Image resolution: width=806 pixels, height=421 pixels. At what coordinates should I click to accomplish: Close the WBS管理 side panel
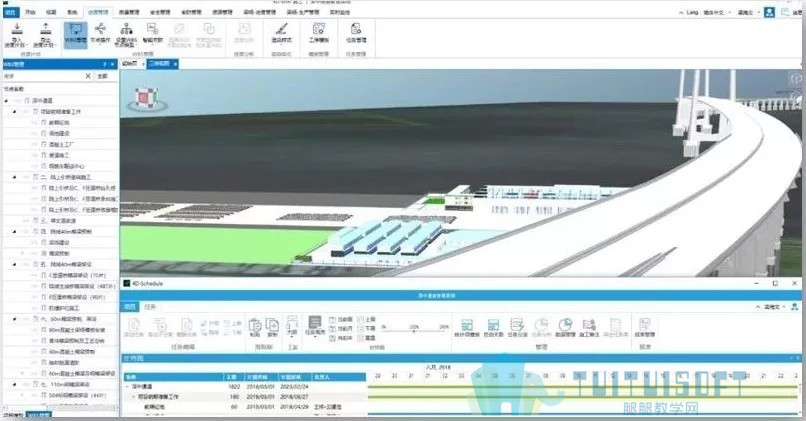(113, 64)
